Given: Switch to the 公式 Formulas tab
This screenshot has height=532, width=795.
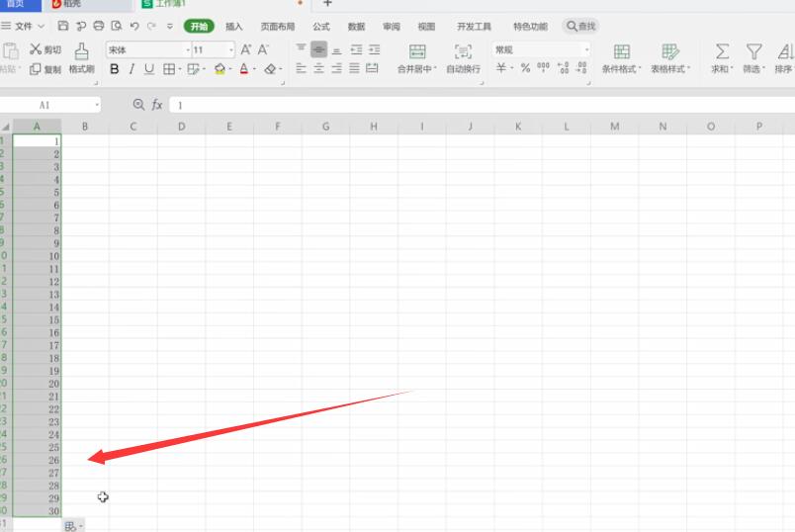Looking at the screenshot, I should (321, 27).
